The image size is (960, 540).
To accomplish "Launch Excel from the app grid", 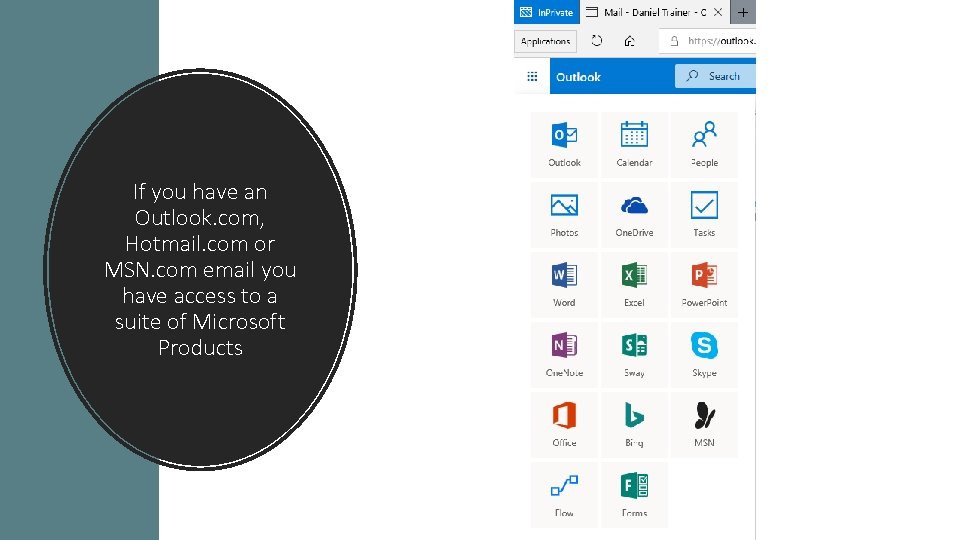I will click(x=634, y=285).
